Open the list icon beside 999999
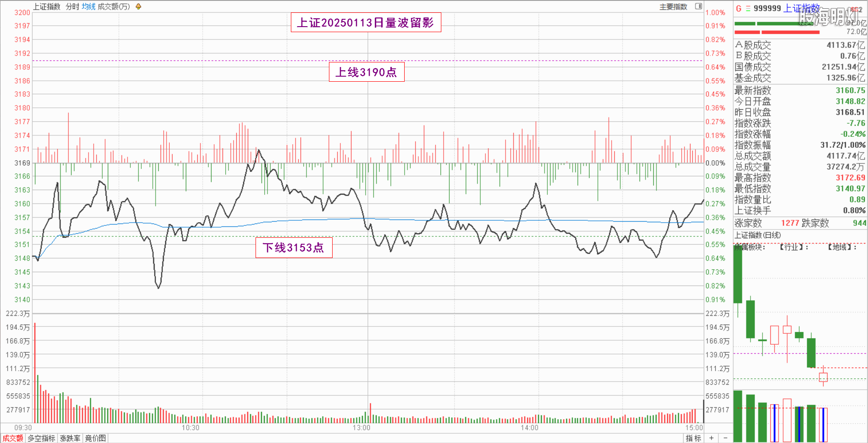Screen dimensions: 868x443 [x=748, y=8]
